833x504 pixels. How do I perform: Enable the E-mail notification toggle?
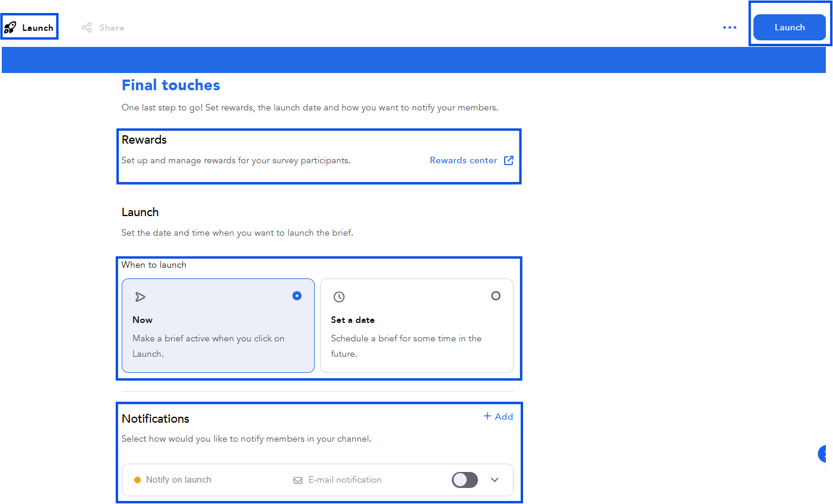click(464, 480)
